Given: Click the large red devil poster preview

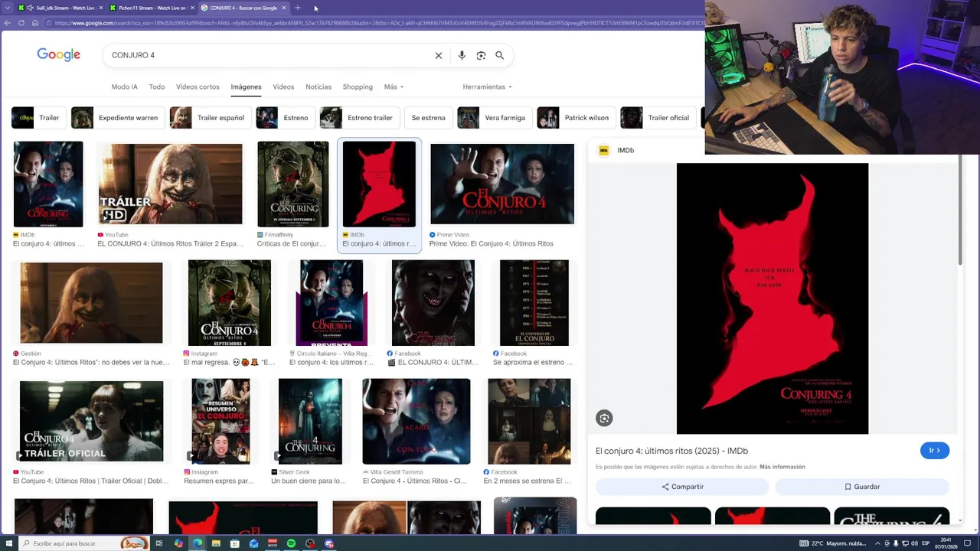Looking at the screenshot, I should (773, 298).
